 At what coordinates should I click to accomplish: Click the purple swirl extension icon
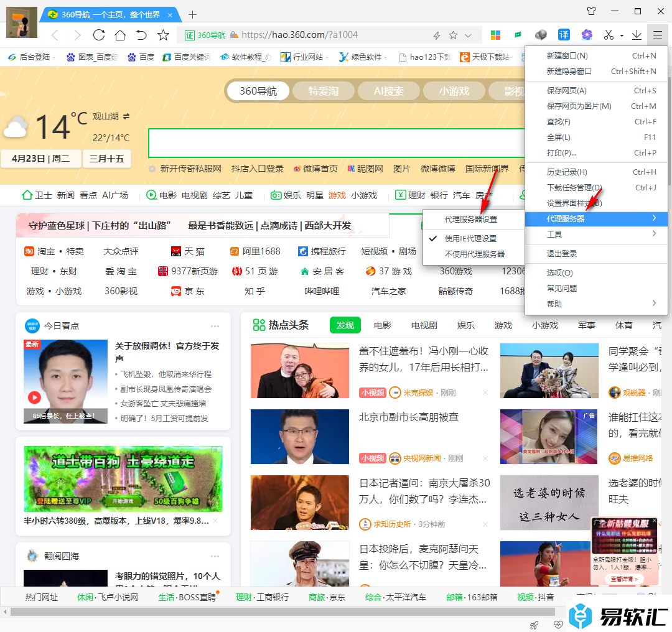tap(586, 35)
